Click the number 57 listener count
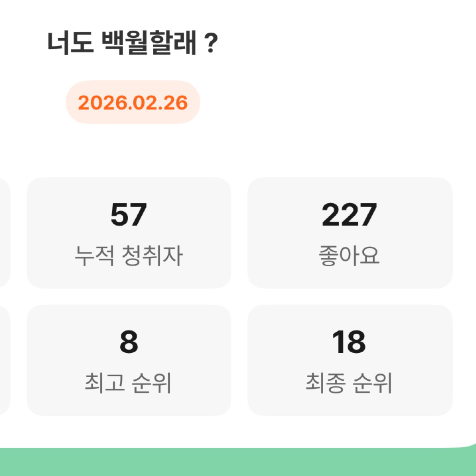Viewport: 476px width, 476px height. (x=129, y=215)
